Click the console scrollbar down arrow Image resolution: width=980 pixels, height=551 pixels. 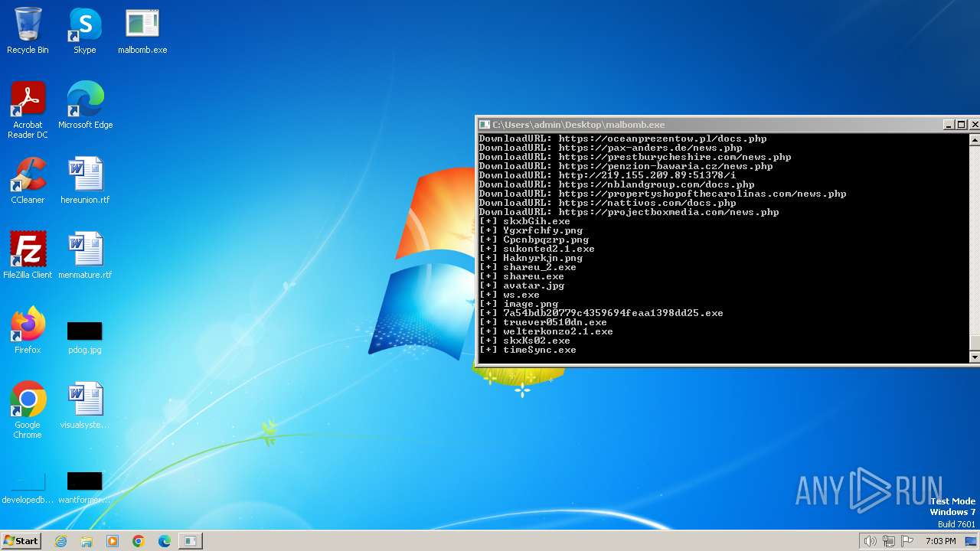[975, 357]
